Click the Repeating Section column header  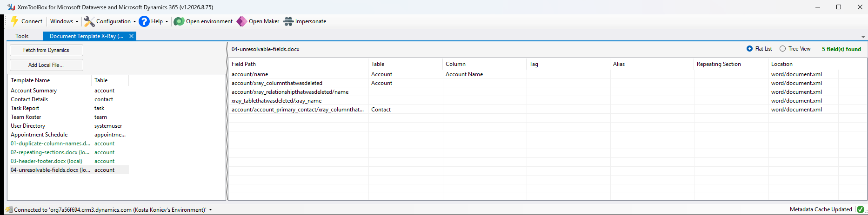click(731, 64)
